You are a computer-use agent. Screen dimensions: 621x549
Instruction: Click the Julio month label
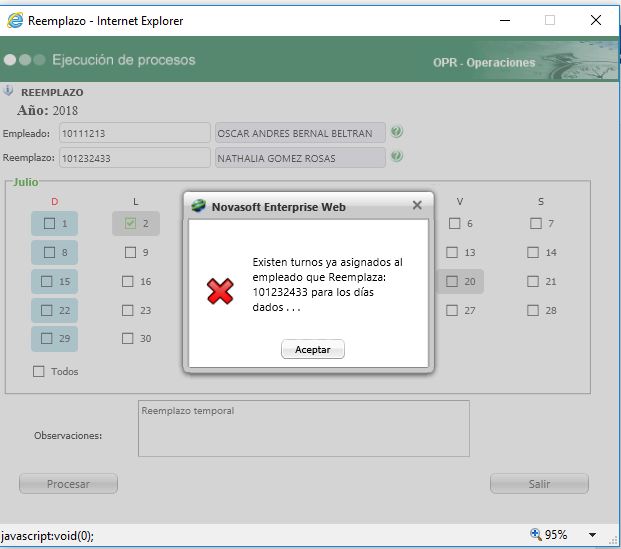pyautogui.click(x=26, y=182)
